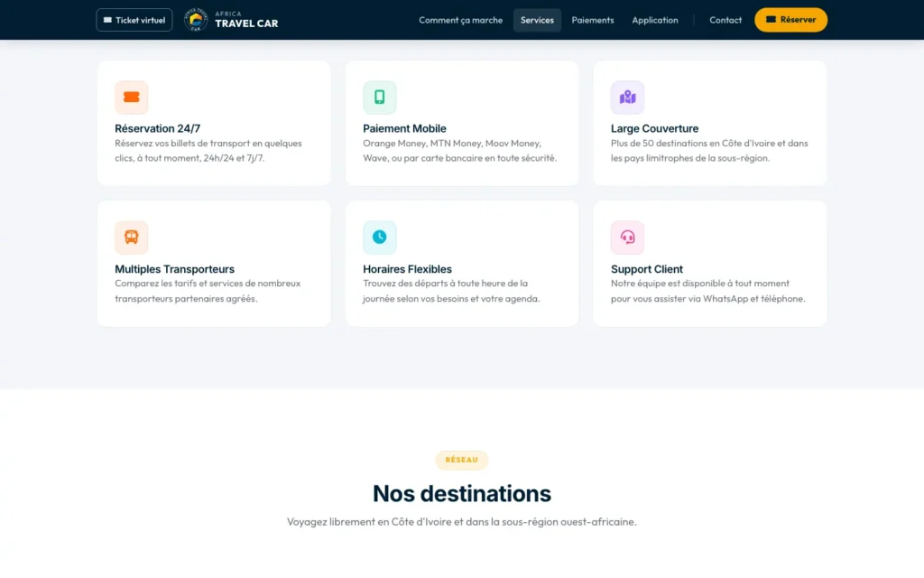Screen dimensions: 924x578
Task: Click the RÉSEAU badge label
Action: click(x=462, y=460)
